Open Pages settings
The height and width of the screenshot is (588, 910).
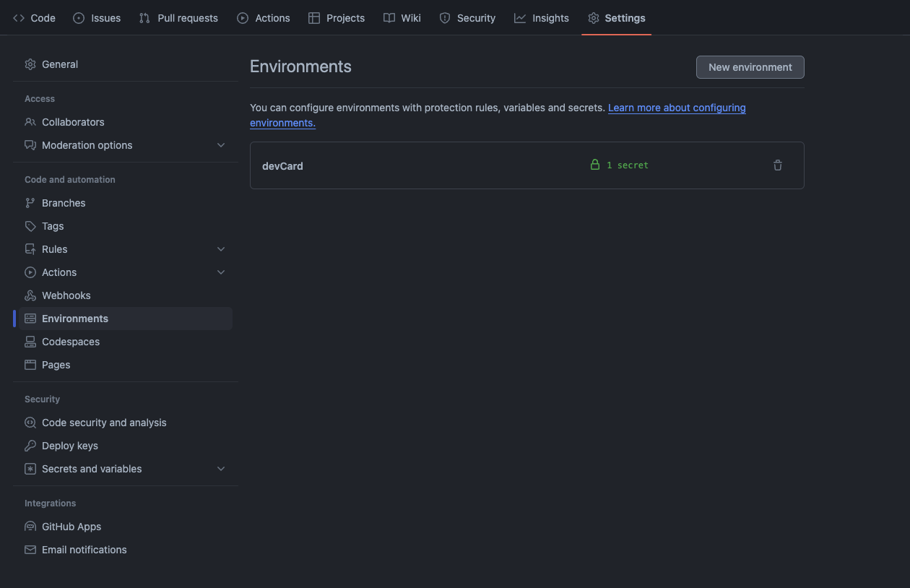[126, 365]
